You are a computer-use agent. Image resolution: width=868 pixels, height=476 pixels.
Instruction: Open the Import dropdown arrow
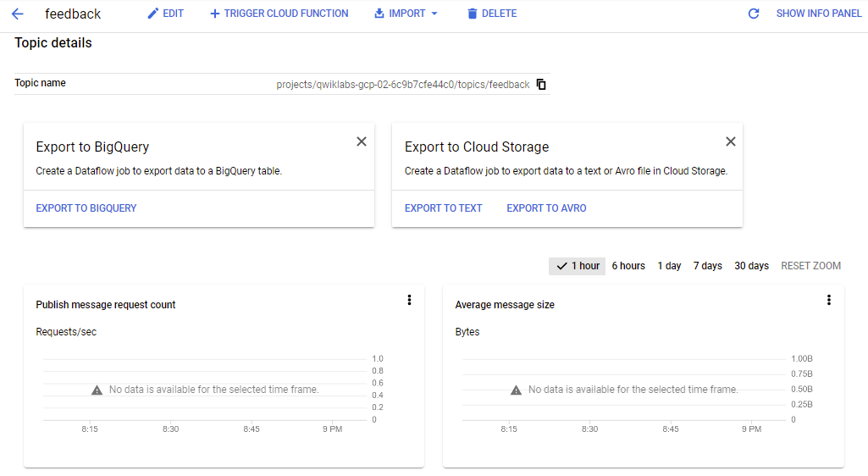(434, 14)
